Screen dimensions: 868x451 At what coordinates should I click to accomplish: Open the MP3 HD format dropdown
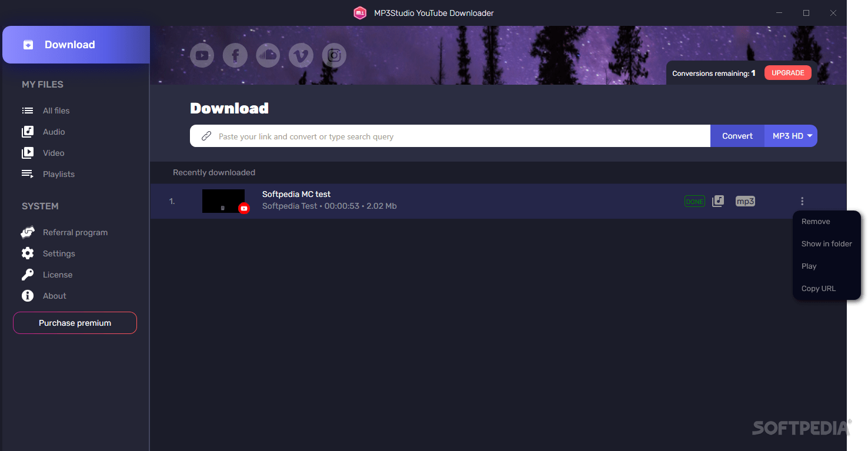point(790,135)
